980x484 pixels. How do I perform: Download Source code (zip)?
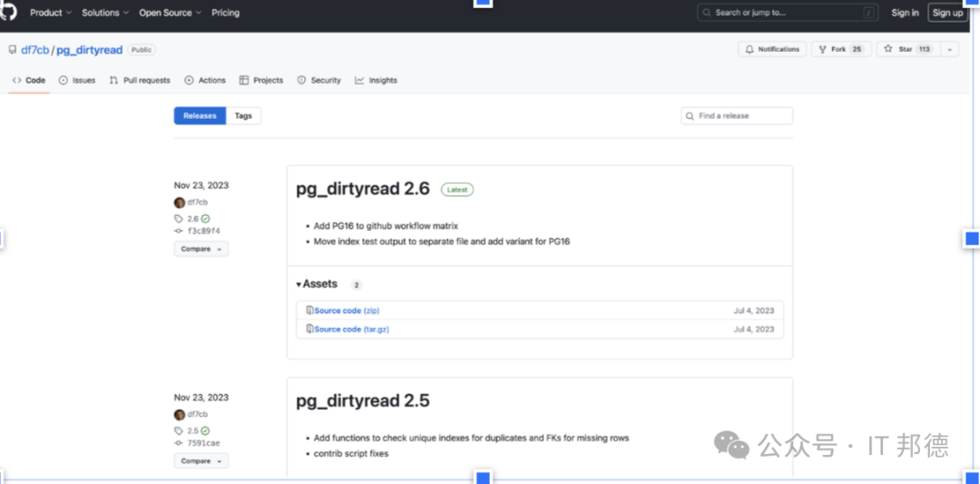pyautogui.click(x=347, y=311)
